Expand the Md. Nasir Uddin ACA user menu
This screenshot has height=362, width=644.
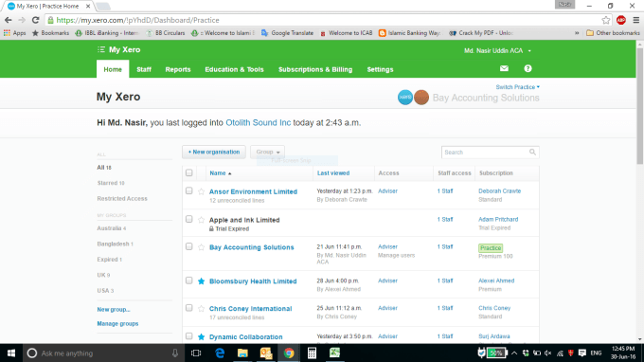497,50
